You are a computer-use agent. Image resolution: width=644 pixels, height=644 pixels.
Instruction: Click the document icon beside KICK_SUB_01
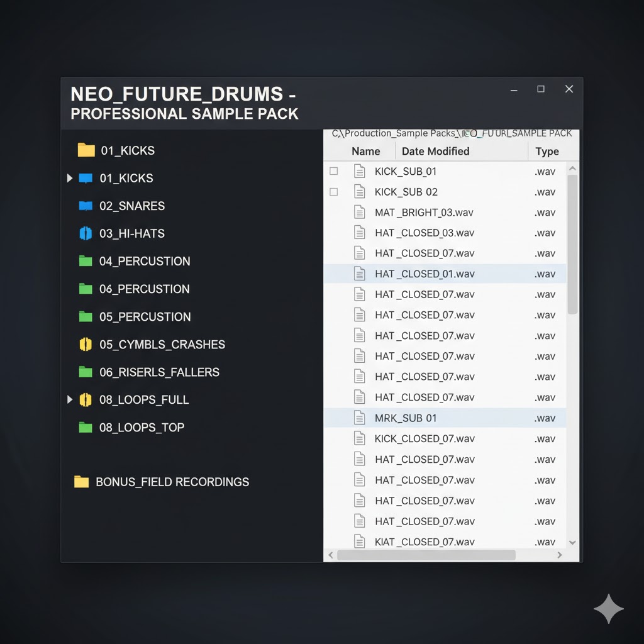click(x=360, y=170)
